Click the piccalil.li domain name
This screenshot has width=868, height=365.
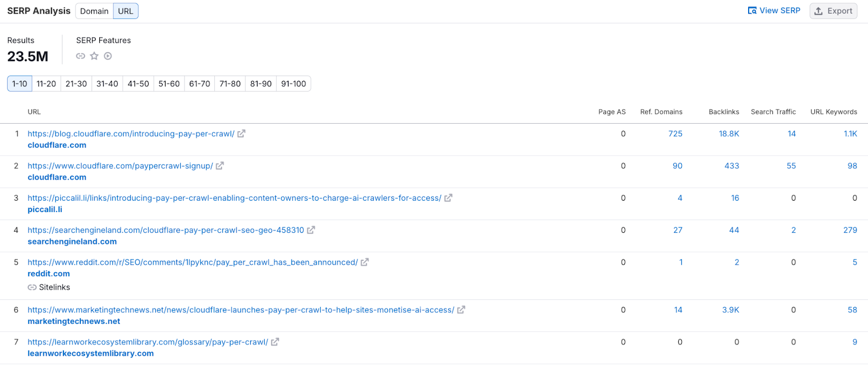(x=45, y=209)
